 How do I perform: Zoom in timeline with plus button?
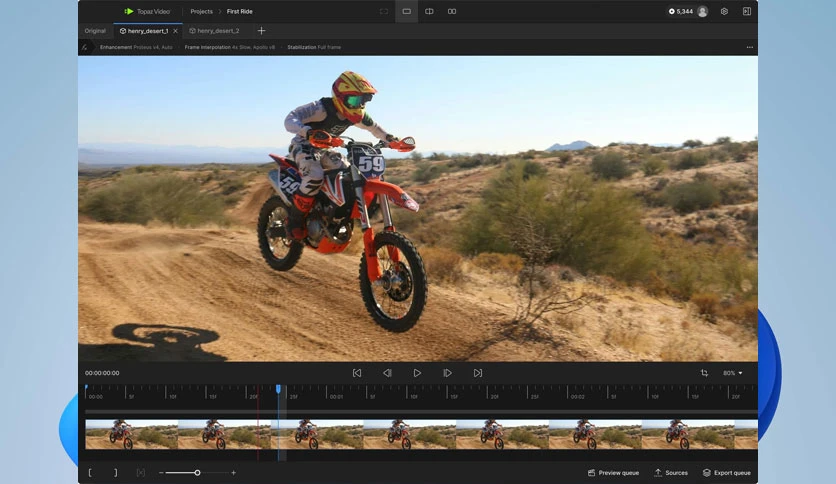[x=234, y=473]
